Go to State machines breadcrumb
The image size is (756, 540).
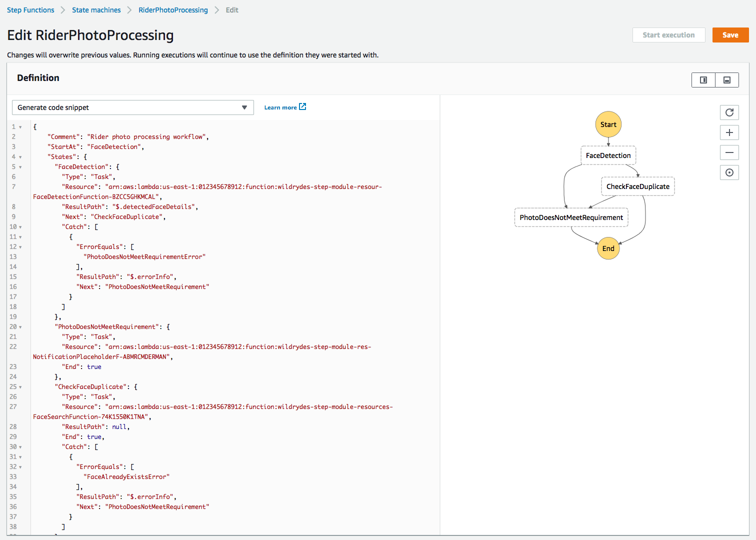pyautogui.click(x=96, y=10)
